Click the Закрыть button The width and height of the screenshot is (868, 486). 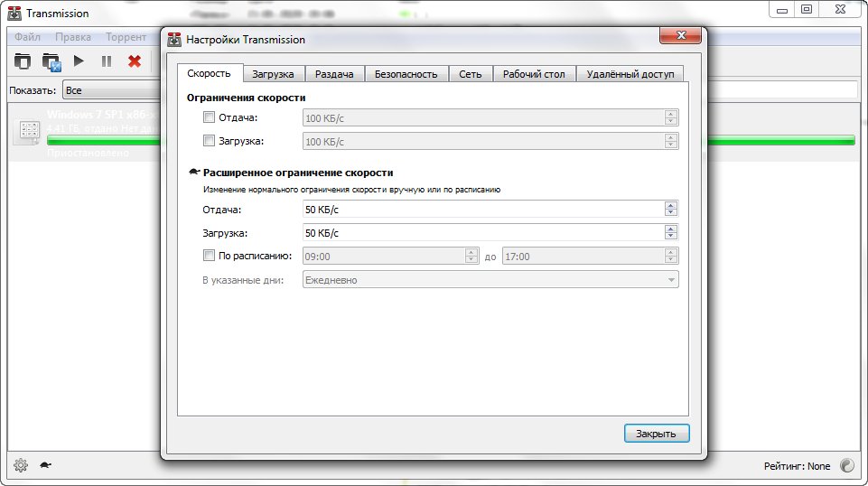coord(657,434)
